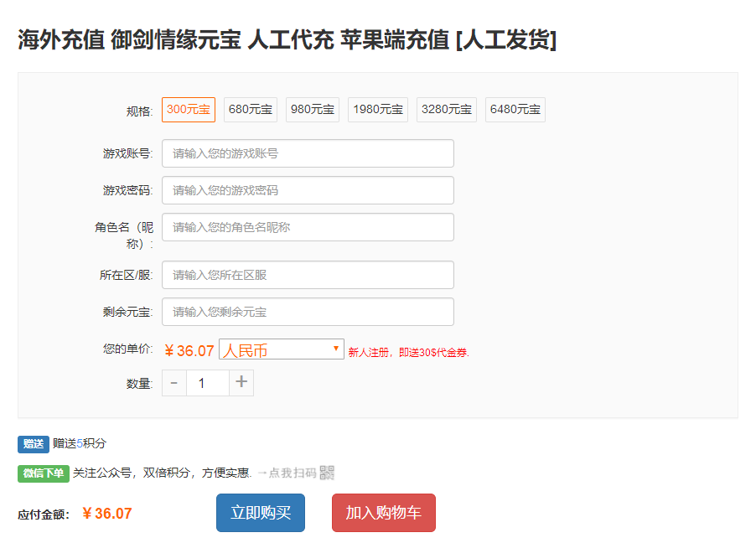756x543 pixels.
Task: 点击所在区服输入框
Action: (308, 274)
